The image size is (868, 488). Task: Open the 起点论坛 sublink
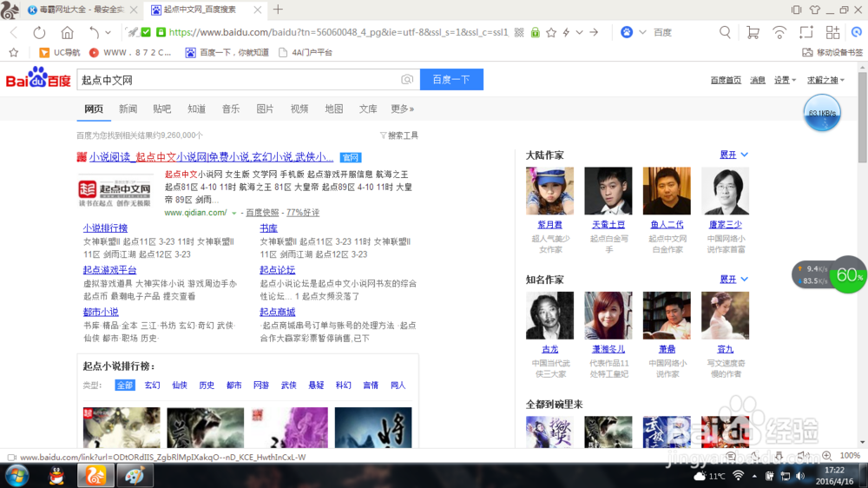point(278,270)
